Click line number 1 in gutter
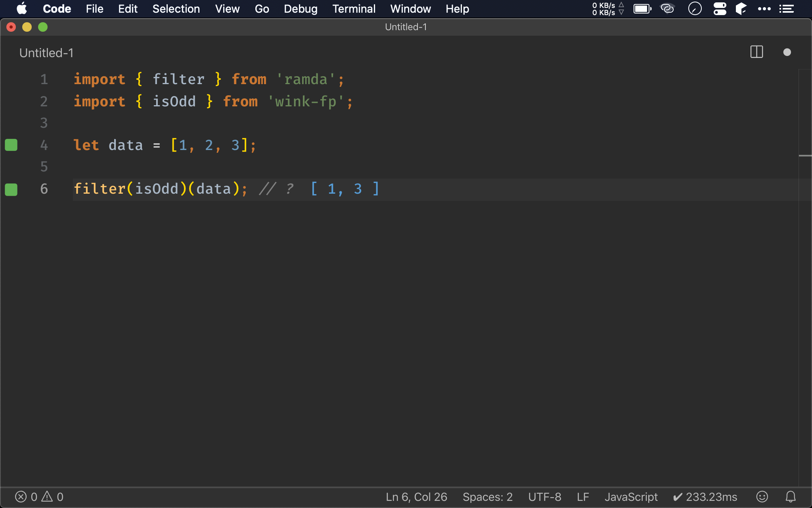 point(44,79)
